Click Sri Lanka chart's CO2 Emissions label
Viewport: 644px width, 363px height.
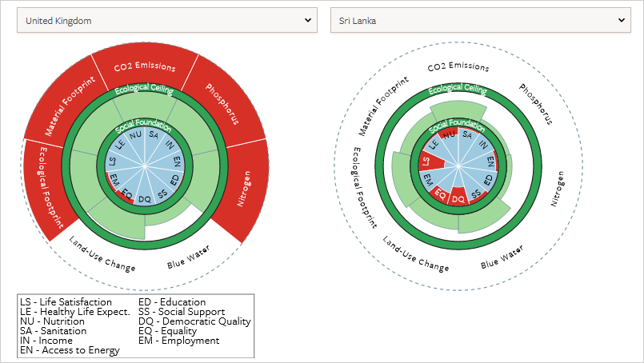(458, 67)
